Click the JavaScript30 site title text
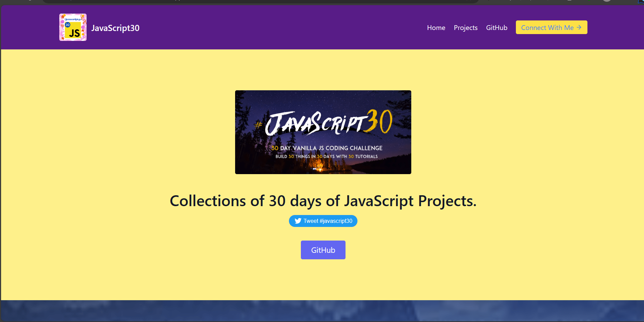This screenshot has height=322, width=644. 115,28
